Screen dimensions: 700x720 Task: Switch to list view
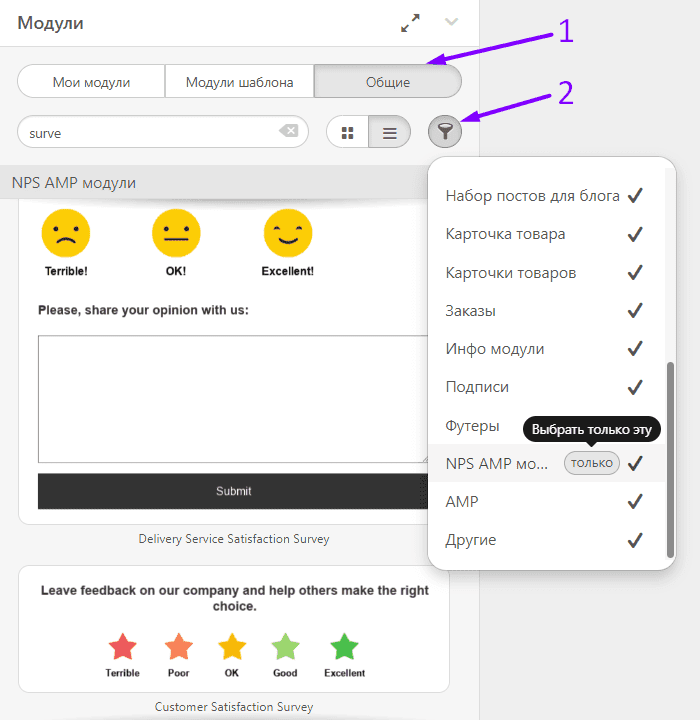pyautogui.click(x=390, y=132)
